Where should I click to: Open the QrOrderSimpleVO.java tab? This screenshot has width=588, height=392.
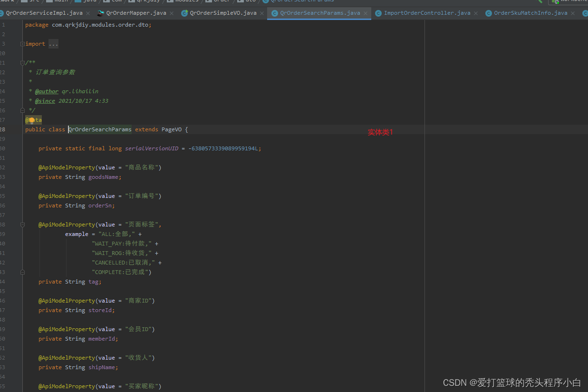coord(223,13)
